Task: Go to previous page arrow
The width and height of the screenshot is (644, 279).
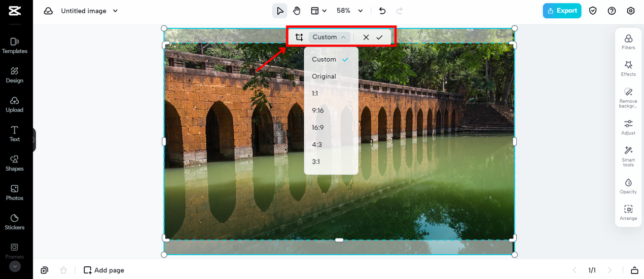Action: click(x=575, y=270)
